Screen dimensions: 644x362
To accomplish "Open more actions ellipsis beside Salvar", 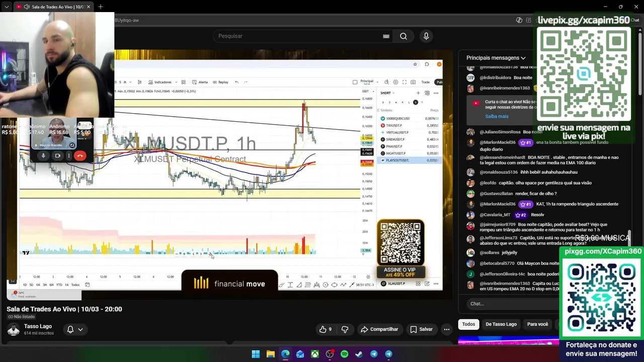I will click(x=446, y=329).
